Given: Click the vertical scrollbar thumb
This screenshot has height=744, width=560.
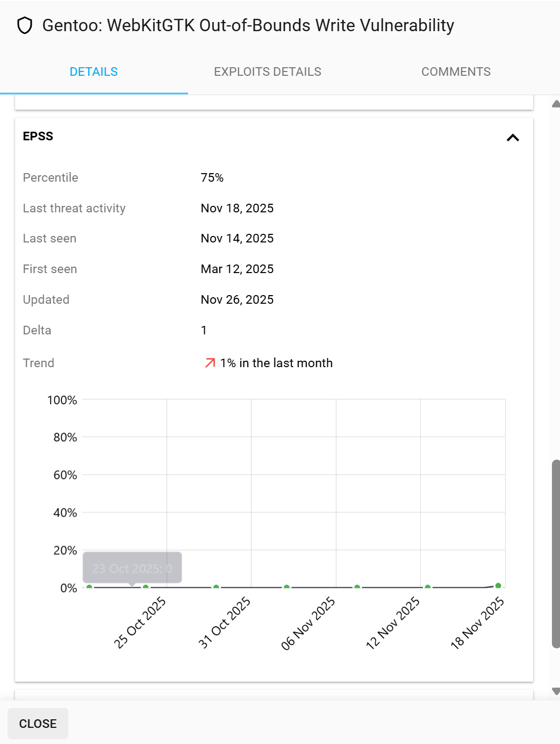Looking at the screenshot, I should pyautogui.click(x=556, y=554).
